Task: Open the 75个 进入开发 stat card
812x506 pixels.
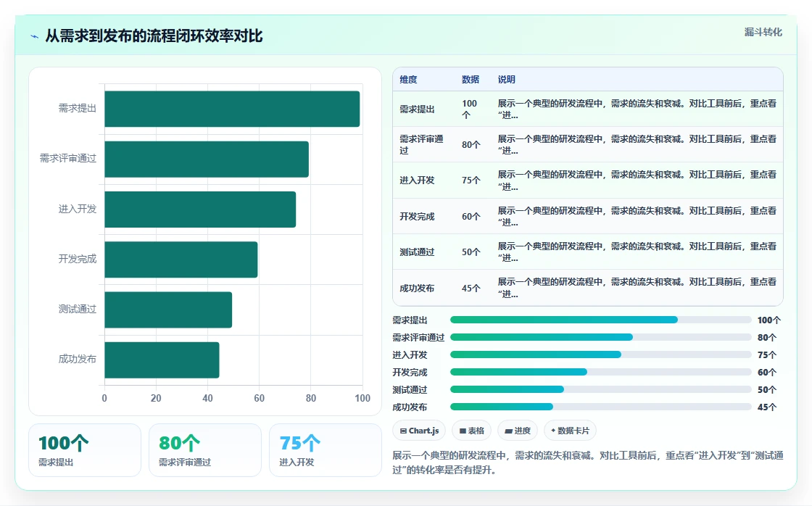Action: tap(326, 450)
